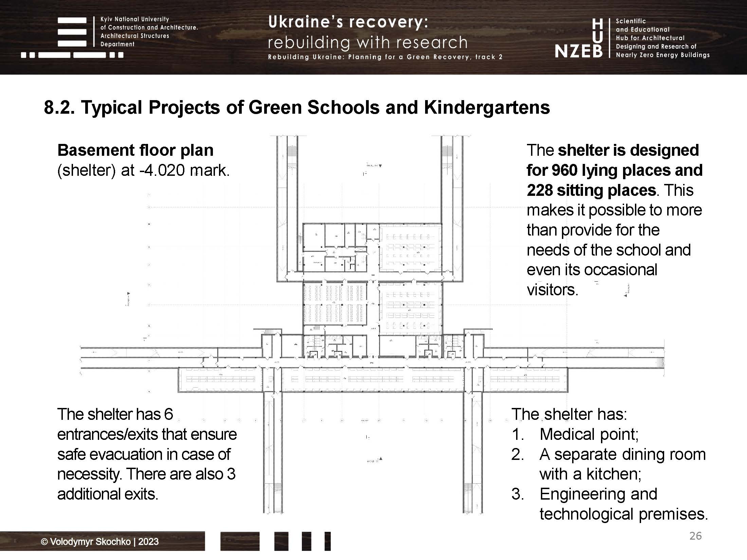
Task: Click list item "Medical point;"
Action: [589, 434]
